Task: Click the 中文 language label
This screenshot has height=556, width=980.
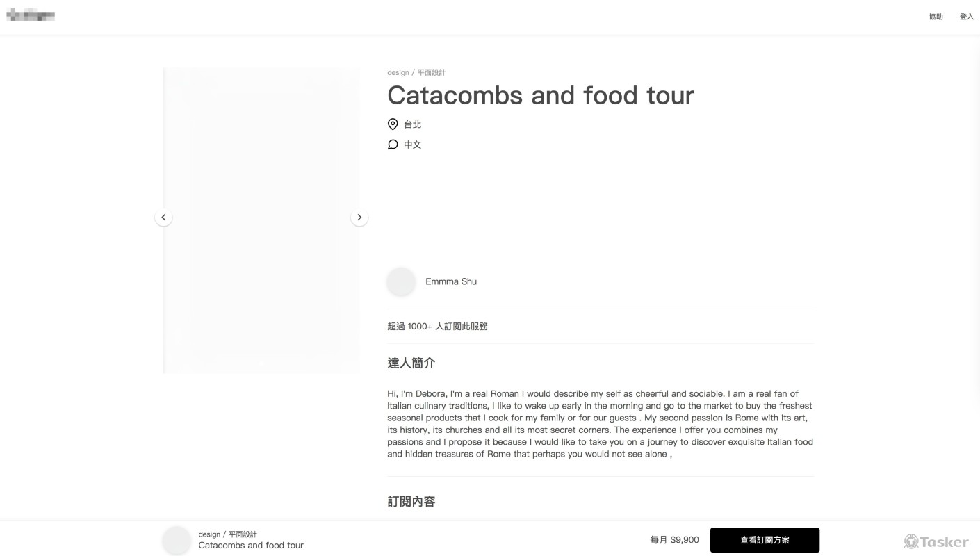Action: [x=413, y=145]
